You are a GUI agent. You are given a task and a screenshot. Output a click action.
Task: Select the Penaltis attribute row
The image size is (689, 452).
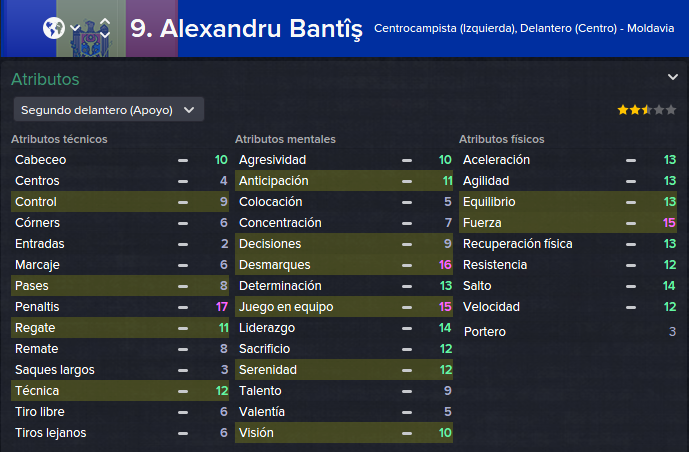tap(120, 307)
